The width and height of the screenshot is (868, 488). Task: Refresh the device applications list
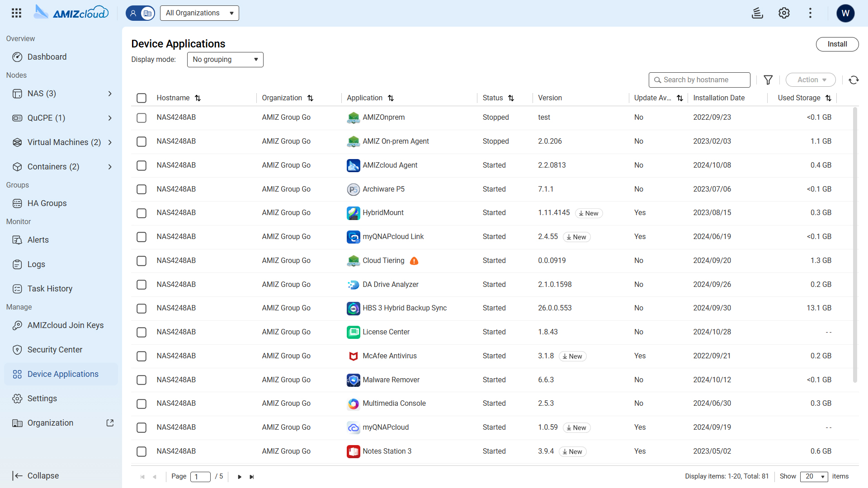click(x=854, y=80)
